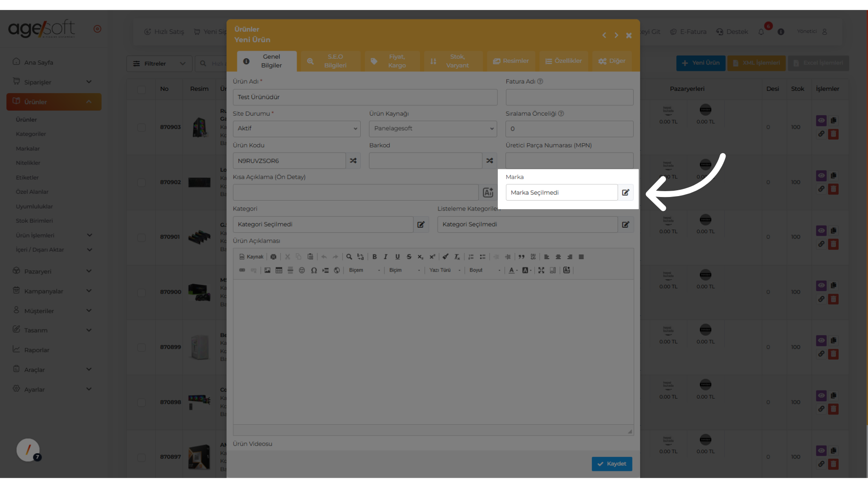
Task: Click the Kaydet save button
Action: 612,464
